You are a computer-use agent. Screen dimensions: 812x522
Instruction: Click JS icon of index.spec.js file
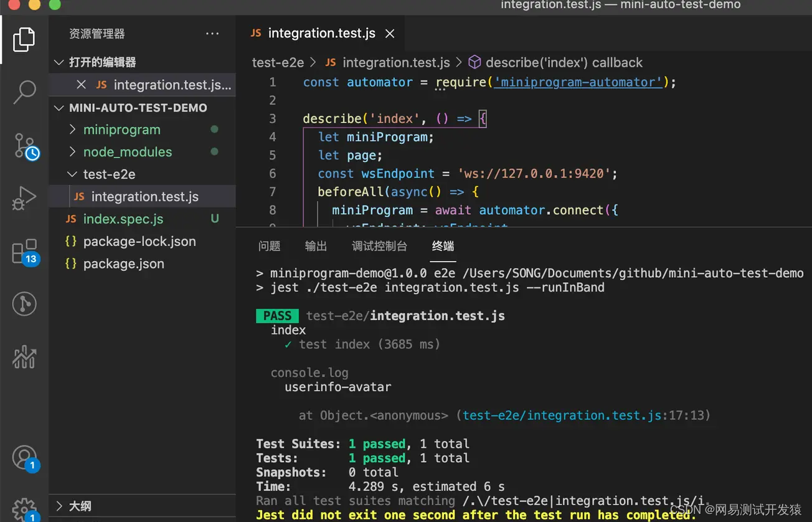tap(71, 219)
